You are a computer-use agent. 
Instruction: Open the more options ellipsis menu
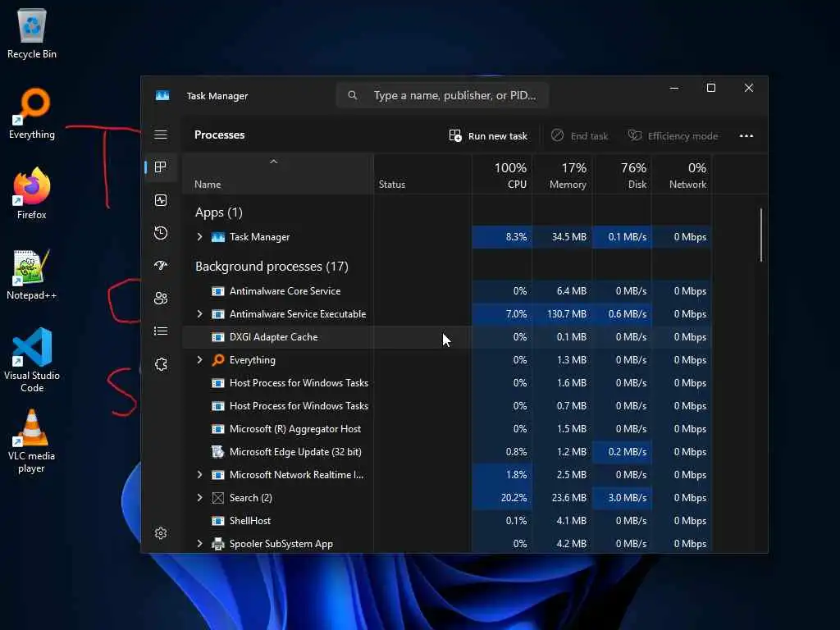[x=746, y=135]
